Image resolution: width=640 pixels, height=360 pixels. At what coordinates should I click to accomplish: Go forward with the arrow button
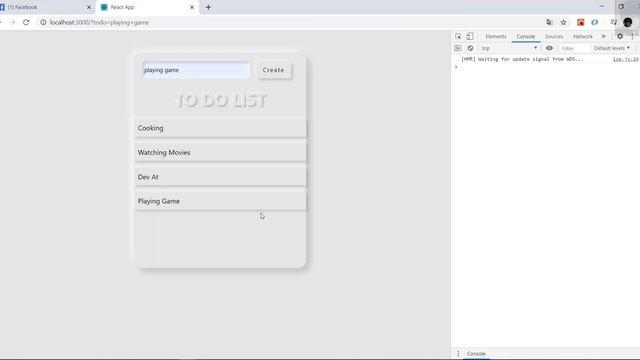pos(12,22)
